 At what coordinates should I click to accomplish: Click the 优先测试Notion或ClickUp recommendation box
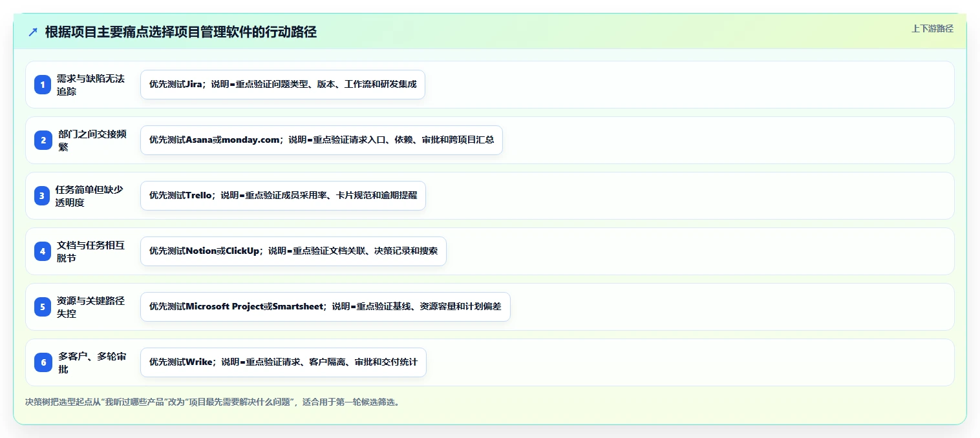click(293, 251)
